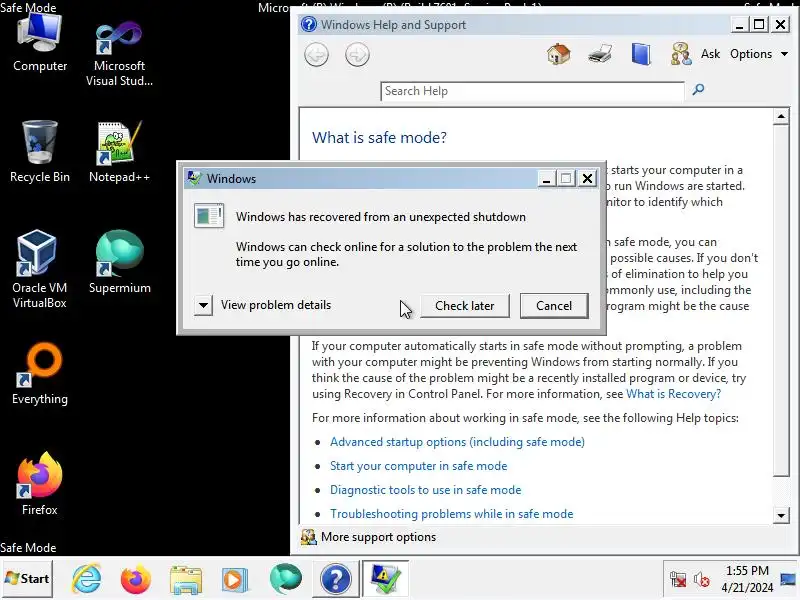Click the network status tray icon

pyautogui.click(x=678, y=580)
